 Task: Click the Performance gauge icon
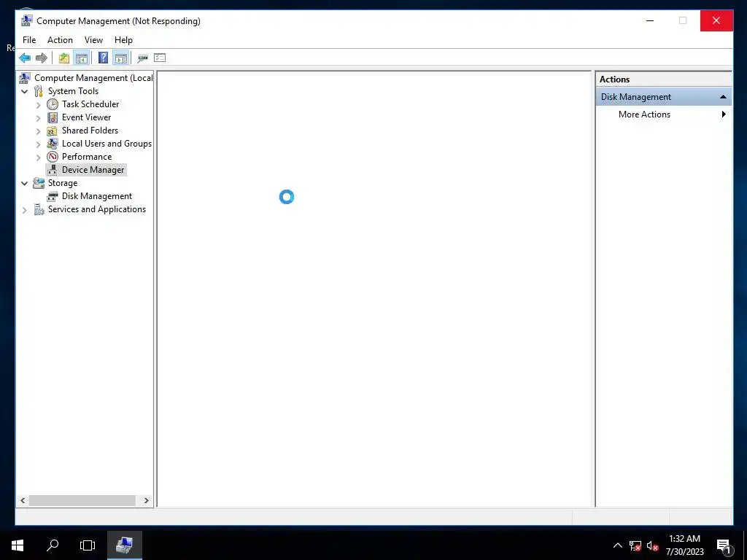point(53,157)
